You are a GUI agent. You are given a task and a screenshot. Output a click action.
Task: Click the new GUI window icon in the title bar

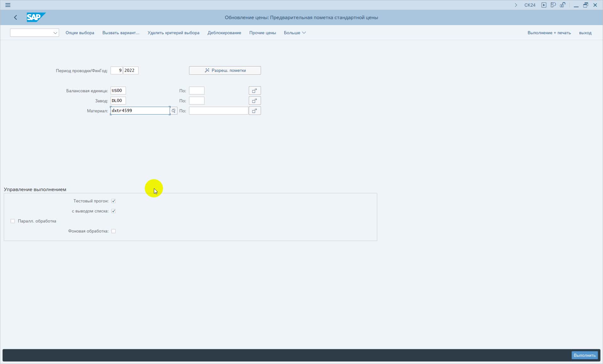553,5
